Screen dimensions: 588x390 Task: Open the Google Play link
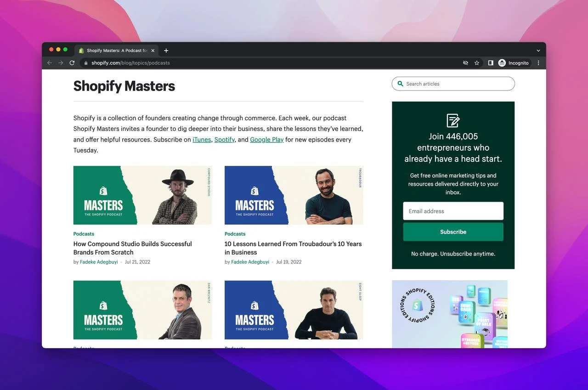coord(266,140)
